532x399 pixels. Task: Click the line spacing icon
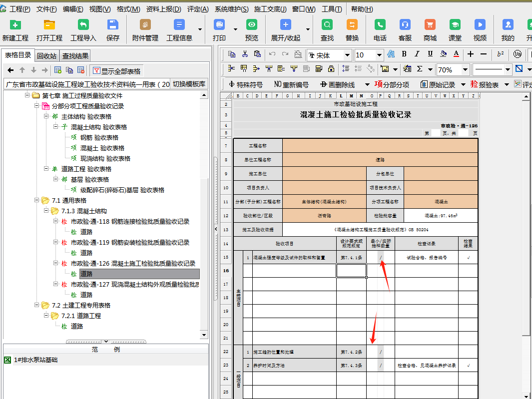pos(345,69)
